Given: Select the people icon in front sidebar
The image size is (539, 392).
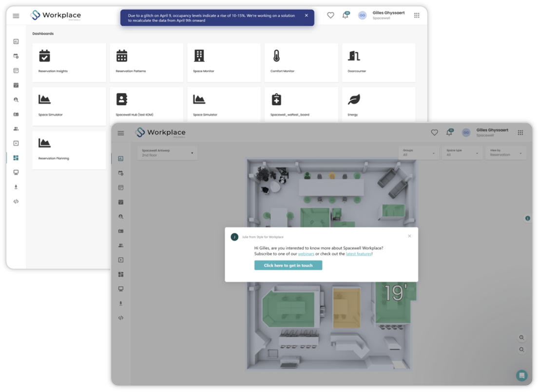Looking at the screenshot, I should tap(121, 245).
